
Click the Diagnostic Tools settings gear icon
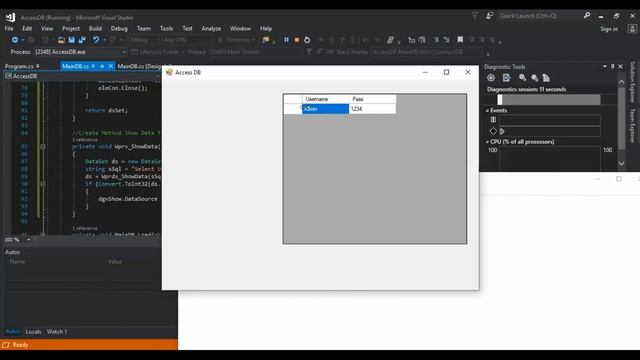click(491, 78)
